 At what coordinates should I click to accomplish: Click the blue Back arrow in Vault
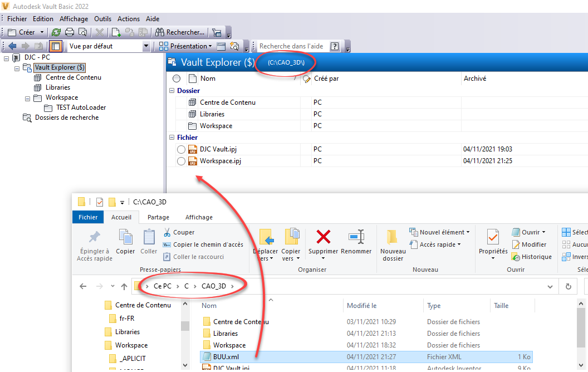[12, 46]
